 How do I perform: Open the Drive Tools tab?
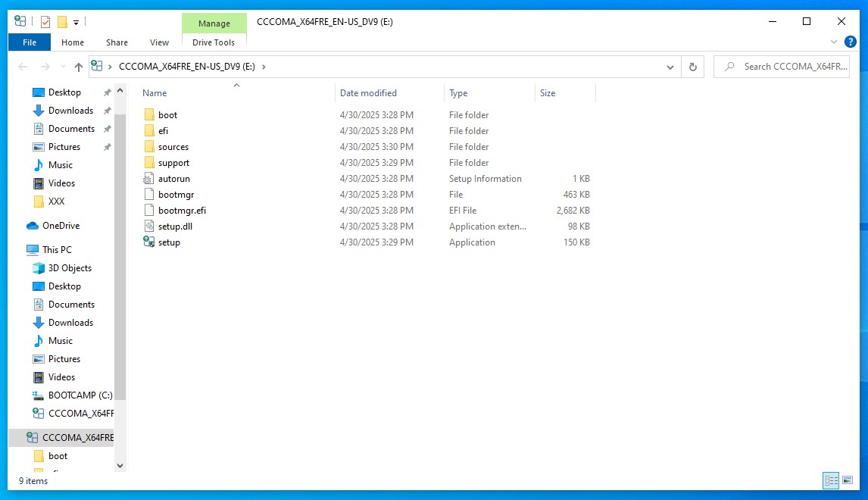click(x=214, y=42)
